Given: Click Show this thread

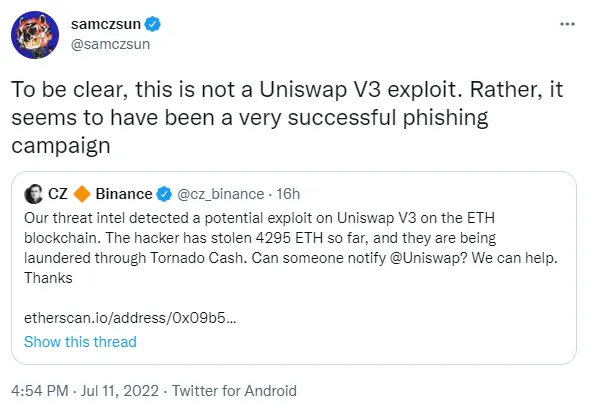Looking at the screenshot, I should coord(80,342).
